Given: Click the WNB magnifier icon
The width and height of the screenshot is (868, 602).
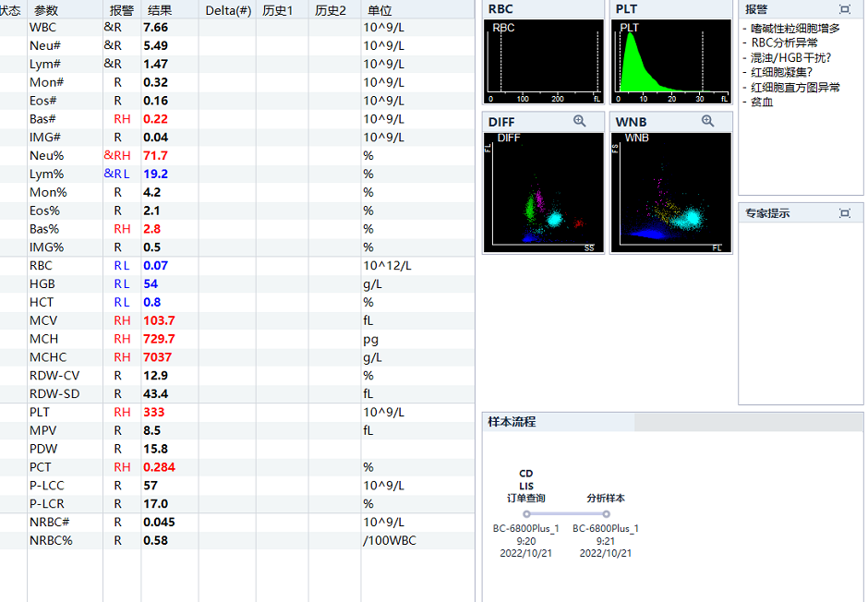Looking at the screenshot, I should pos(707,121).
